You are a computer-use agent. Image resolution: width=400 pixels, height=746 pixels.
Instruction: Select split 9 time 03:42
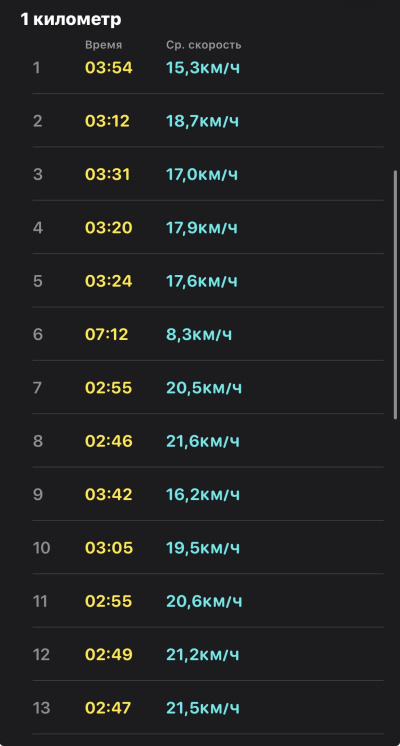pyautogui.click(x=109, y=494)
